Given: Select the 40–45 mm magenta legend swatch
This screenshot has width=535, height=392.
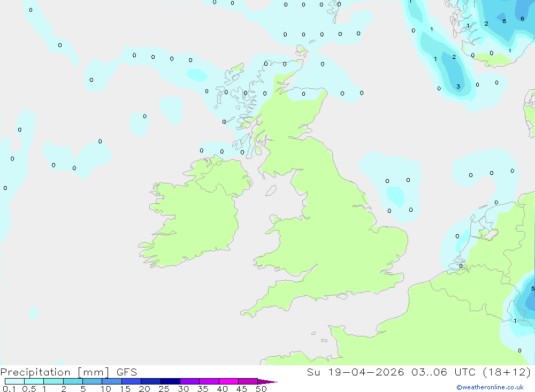Looking at the screenshot, I should pyautogui.click(x=228, y=381).
